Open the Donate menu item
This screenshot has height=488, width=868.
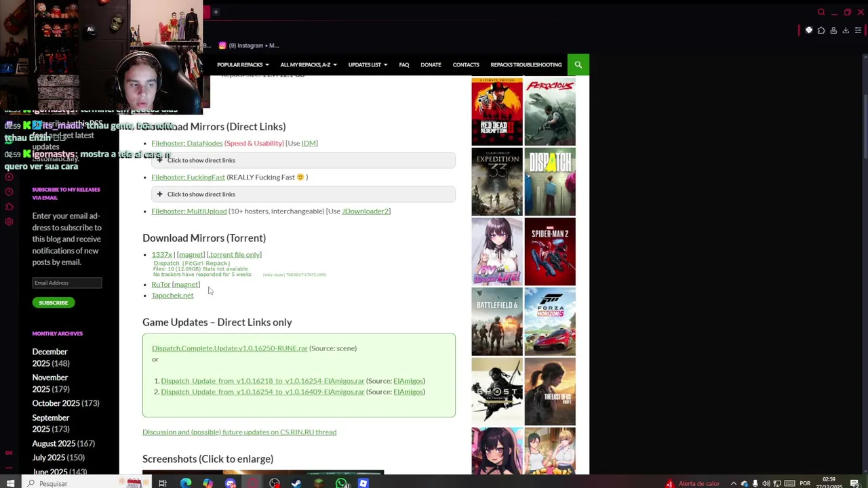click(431, 64)
